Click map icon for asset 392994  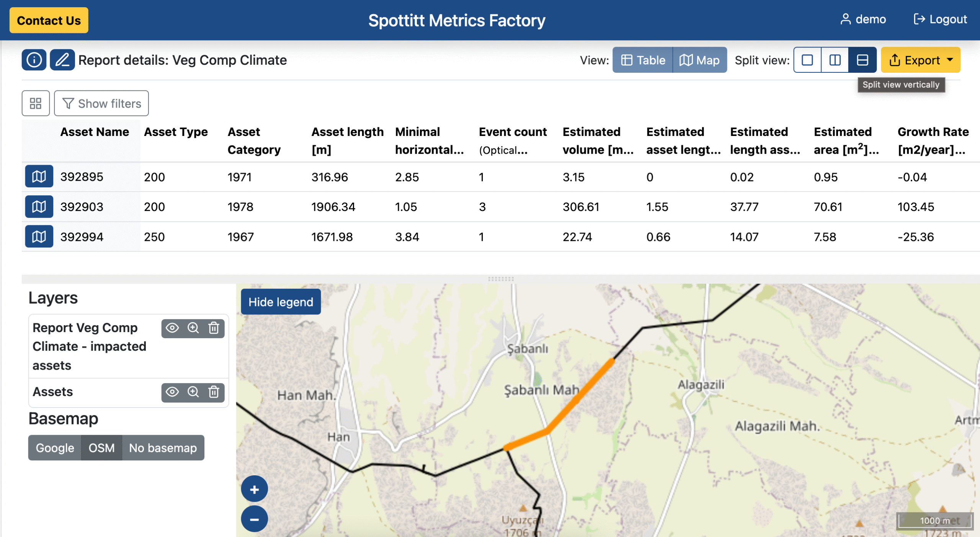coord(39,237)
